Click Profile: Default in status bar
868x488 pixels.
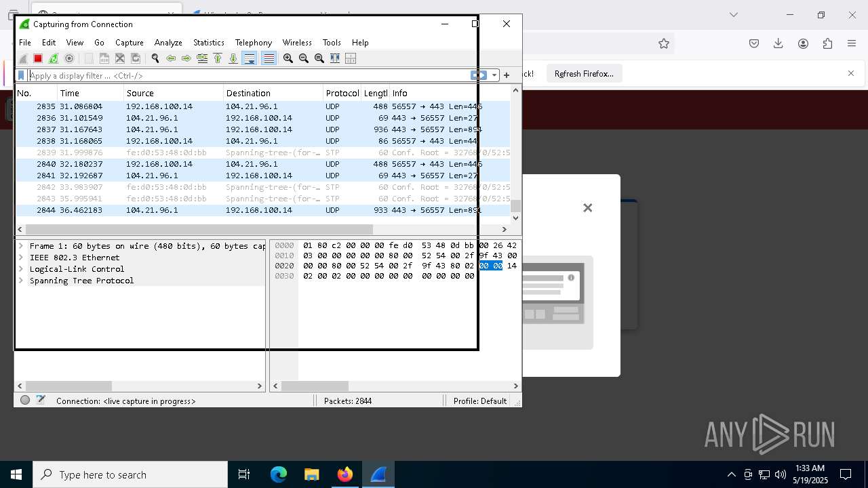click(x=480, y=401)
